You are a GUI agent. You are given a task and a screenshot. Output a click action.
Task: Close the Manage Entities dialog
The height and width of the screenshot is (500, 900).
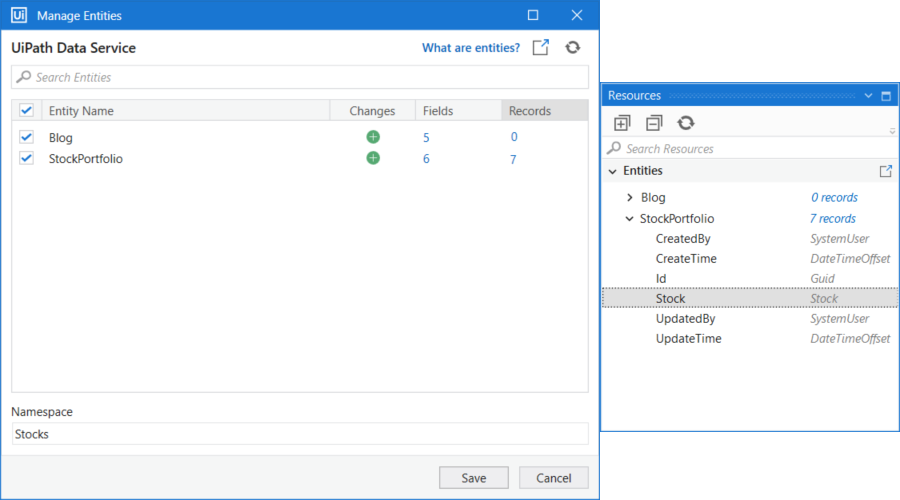[577, 15]
